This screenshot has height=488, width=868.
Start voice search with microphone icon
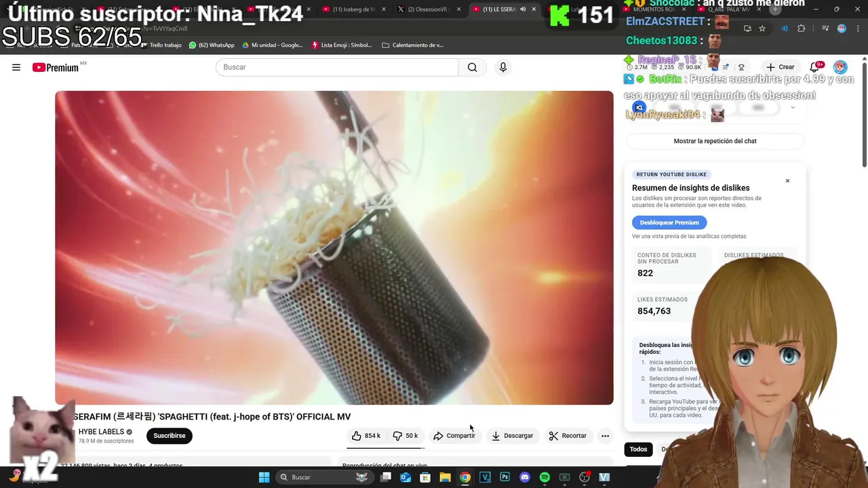click(x=502, y=67)
